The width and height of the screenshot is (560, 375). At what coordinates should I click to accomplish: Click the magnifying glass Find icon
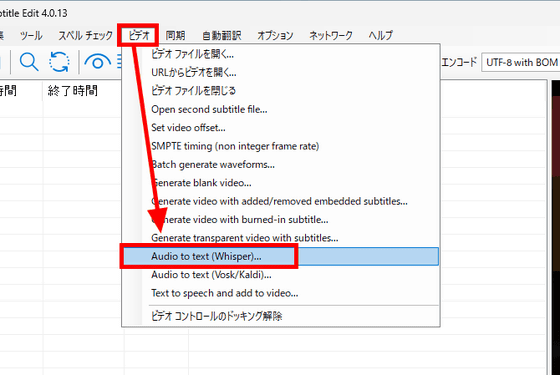coord(29,62)
